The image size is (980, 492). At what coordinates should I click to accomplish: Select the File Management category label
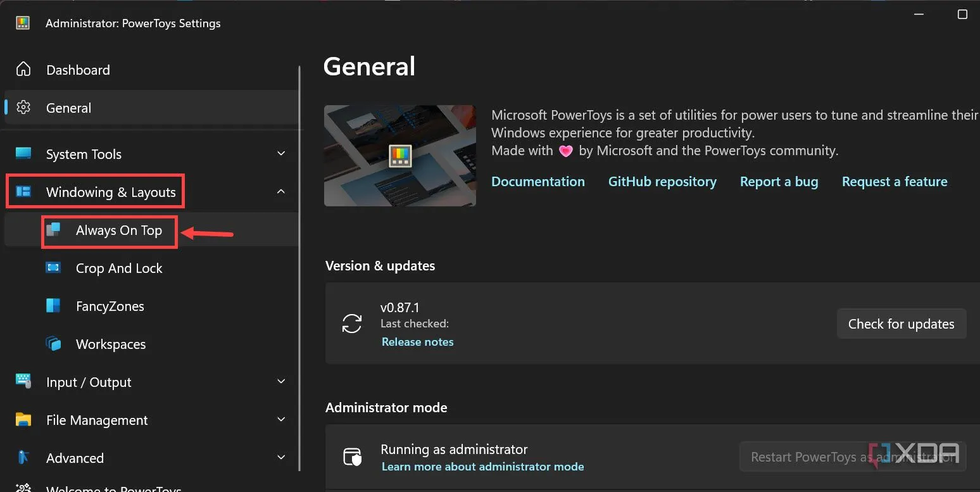click(97, 420)
